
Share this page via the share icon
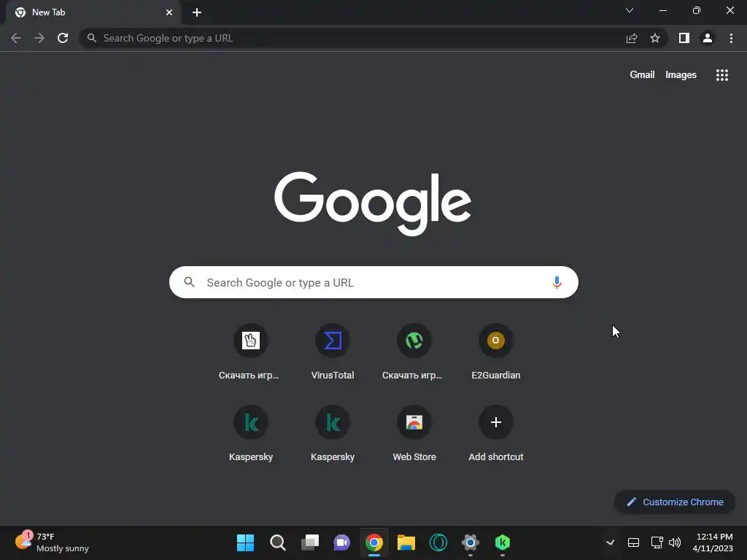632,38
